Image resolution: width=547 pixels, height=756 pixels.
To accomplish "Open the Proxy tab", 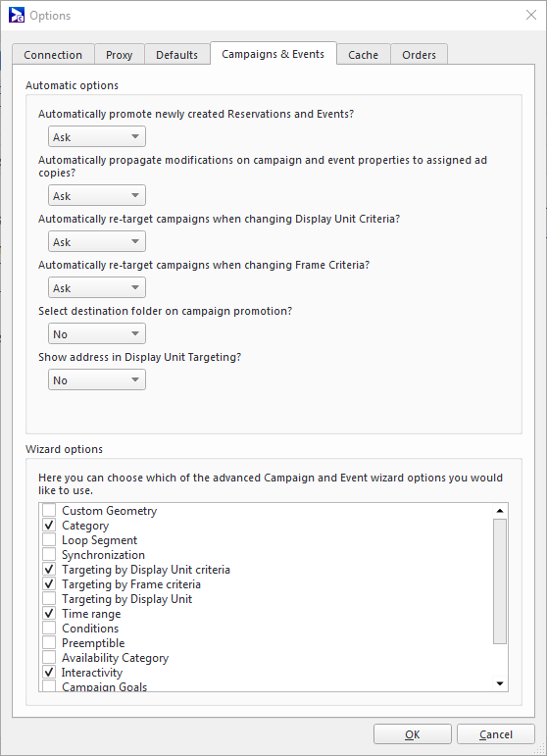I will [119, 55].
